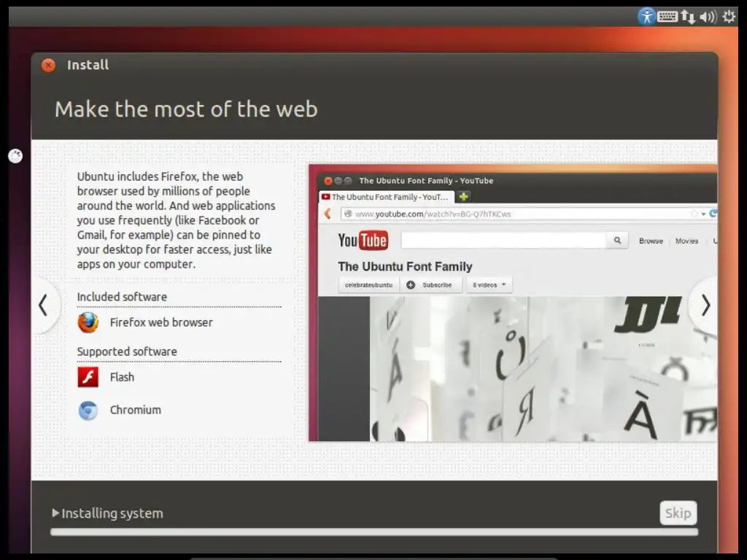Click the 'Install' window title text
This screenshot has width=747, height=560.
[88, 65]
